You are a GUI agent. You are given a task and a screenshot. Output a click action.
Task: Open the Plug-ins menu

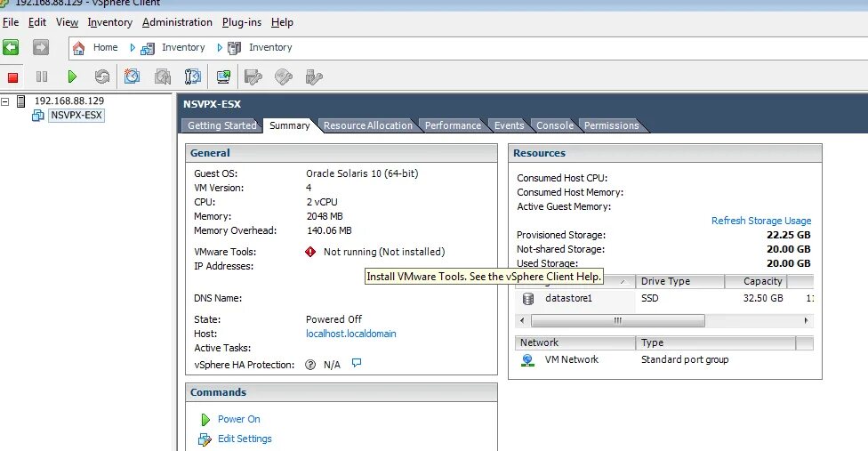pyautogui.click(x=241, y=22)
